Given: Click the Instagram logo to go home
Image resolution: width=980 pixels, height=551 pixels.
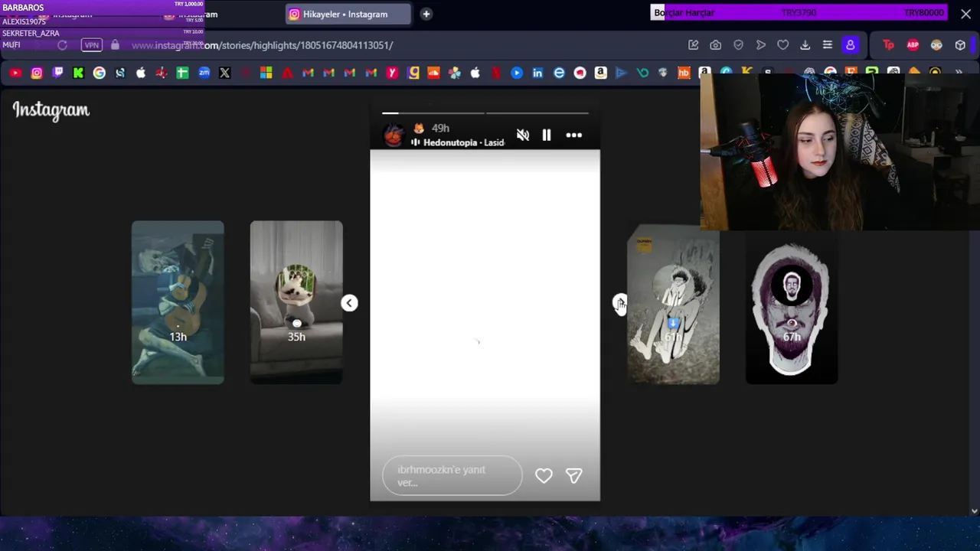Looking at the screenshot, I should [x=51, y=111].
